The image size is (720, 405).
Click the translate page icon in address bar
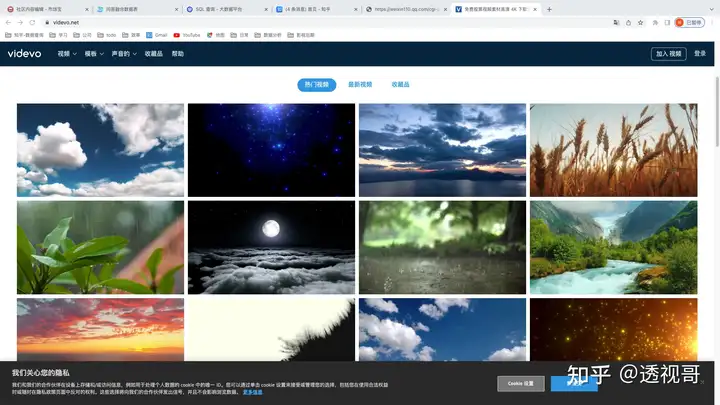616,22
